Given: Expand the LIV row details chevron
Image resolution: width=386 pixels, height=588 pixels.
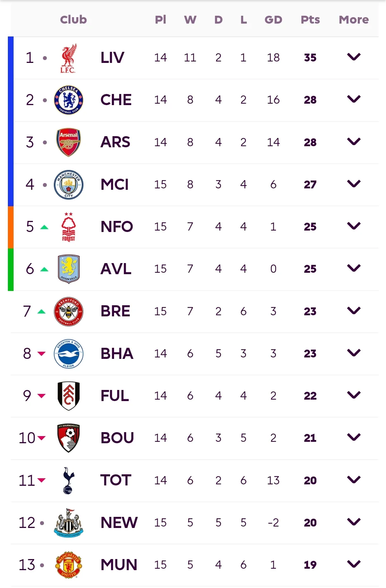Looking at the screenshot, I should click(x=354, y=57).
